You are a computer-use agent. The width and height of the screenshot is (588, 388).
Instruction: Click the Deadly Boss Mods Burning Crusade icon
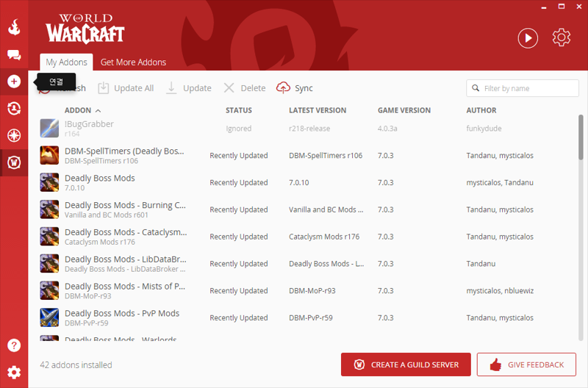click(49, 209)
